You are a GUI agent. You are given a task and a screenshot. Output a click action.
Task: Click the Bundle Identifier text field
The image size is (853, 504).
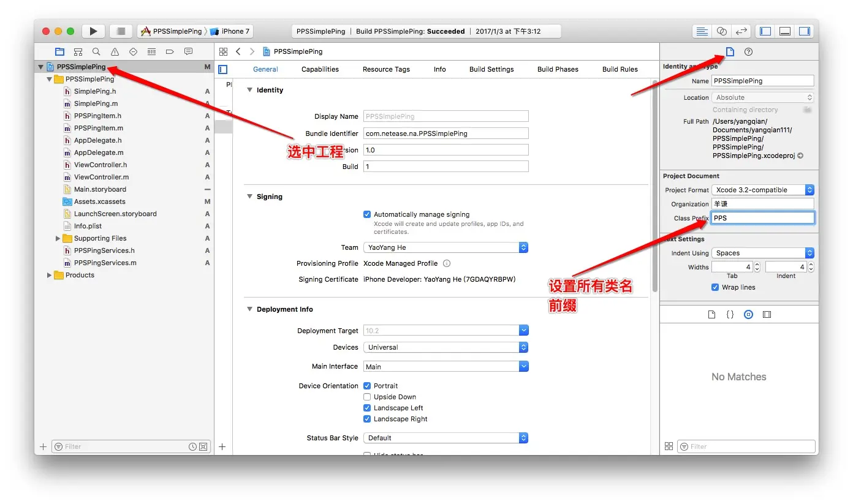[x=445, y=133]
